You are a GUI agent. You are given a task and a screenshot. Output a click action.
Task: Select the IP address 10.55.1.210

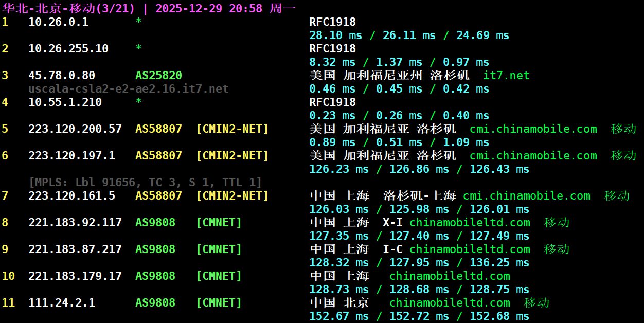[x=65, y=102]
